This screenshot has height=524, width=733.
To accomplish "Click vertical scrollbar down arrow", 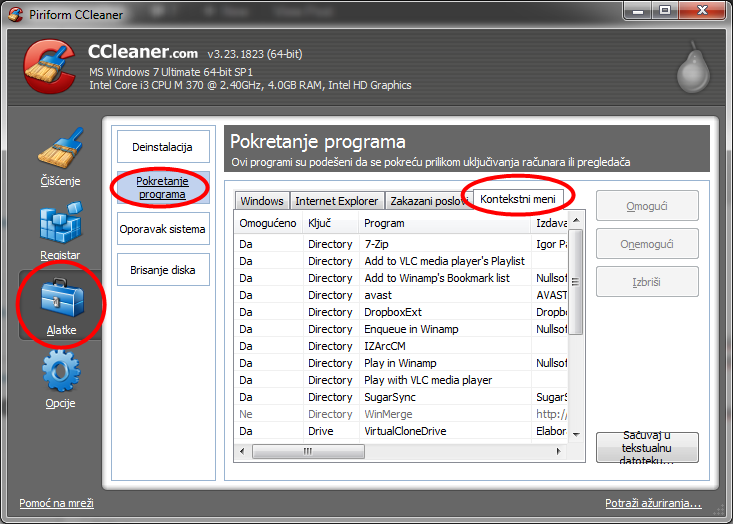I will pos(576,434).
